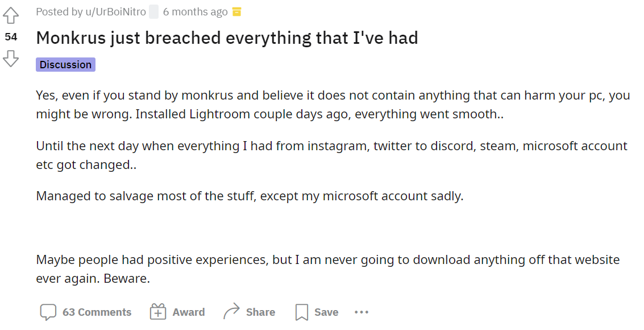Filter by the Discussion flair tag

point(65,65)
